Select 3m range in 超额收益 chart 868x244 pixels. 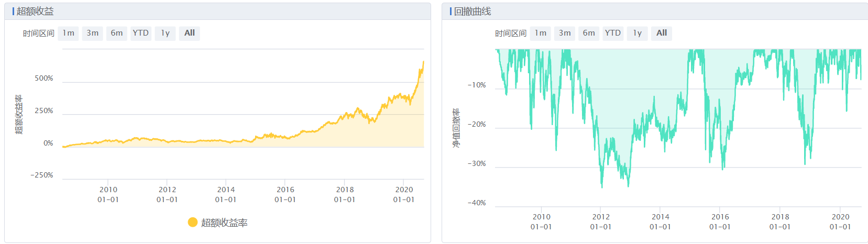[92, 33]
